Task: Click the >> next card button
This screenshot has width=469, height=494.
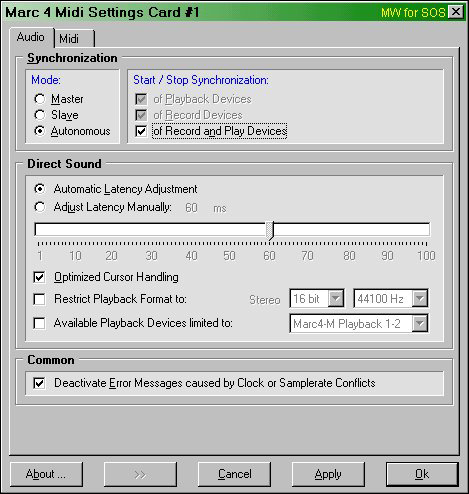Action: 140,474
